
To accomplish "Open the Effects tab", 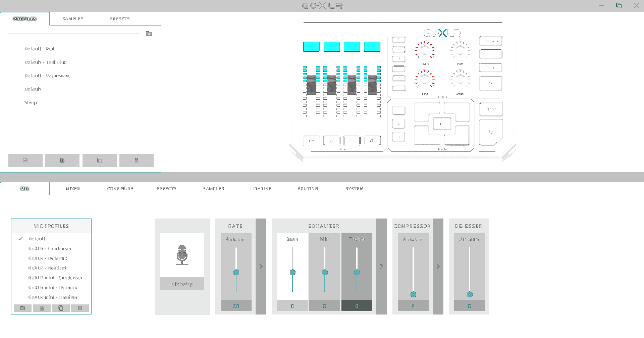I will pos(167,189).
